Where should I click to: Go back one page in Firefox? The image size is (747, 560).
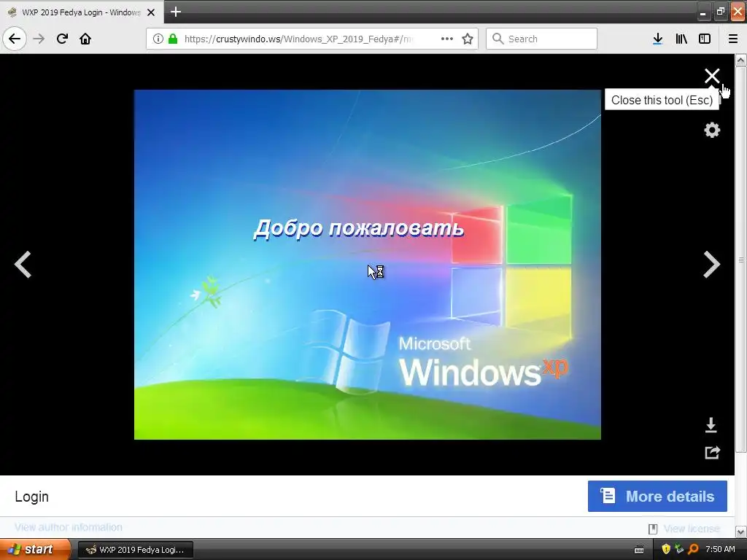click(15, 39)
